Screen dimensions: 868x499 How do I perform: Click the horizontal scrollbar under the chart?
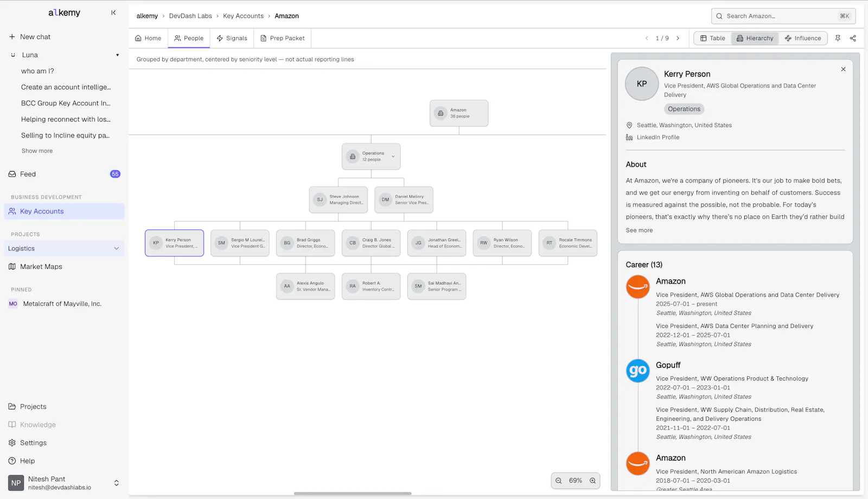click(353, 494)
